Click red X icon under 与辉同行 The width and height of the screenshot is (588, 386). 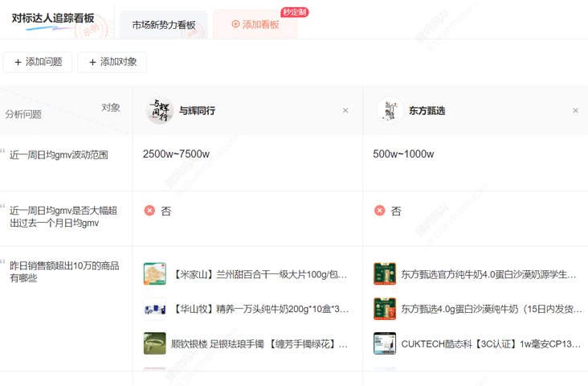coord(149,210)
